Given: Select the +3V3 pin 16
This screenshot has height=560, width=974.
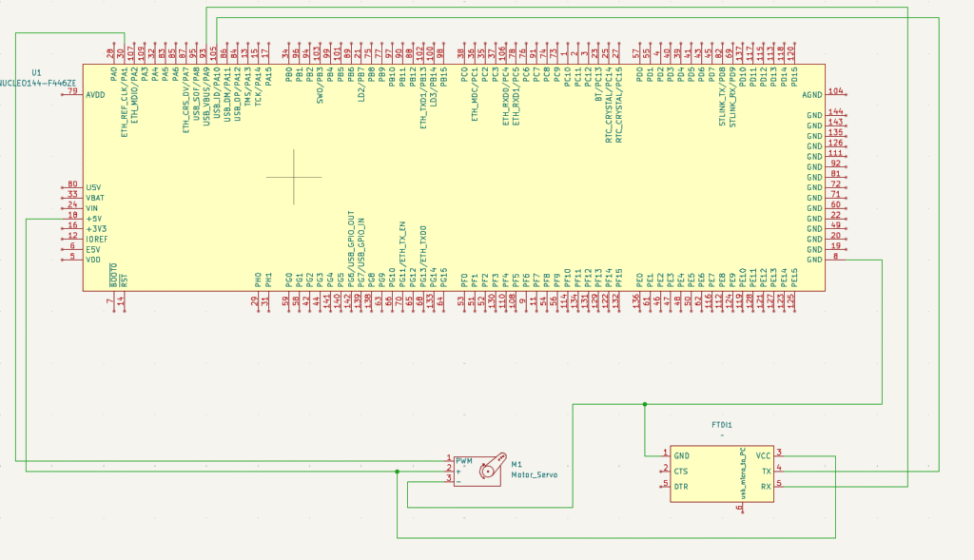Looking at the screenshot, I should 73,228.
